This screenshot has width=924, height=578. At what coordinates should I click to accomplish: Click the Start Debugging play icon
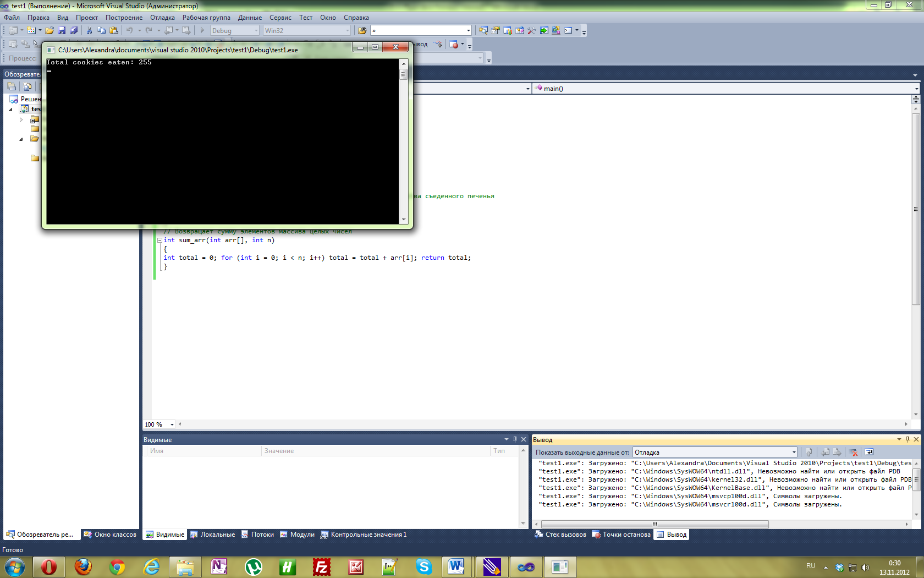click(202, 31)
